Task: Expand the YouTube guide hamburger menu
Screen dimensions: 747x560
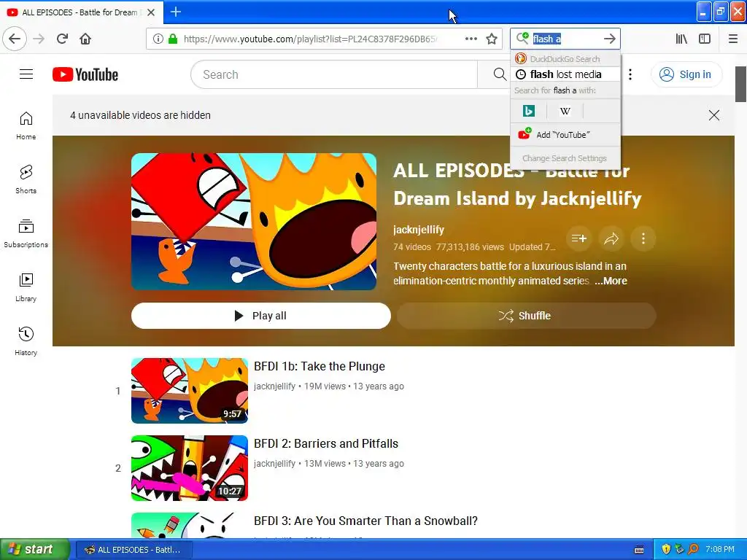Action: pyautogui.click(x=26, y=74)
